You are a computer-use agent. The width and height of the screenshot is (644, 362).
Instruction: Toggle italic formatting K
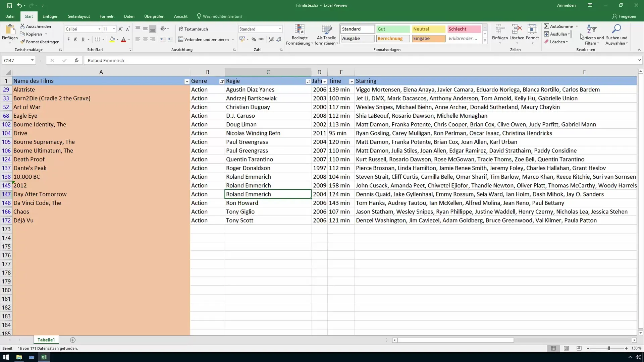coord(75,39)
